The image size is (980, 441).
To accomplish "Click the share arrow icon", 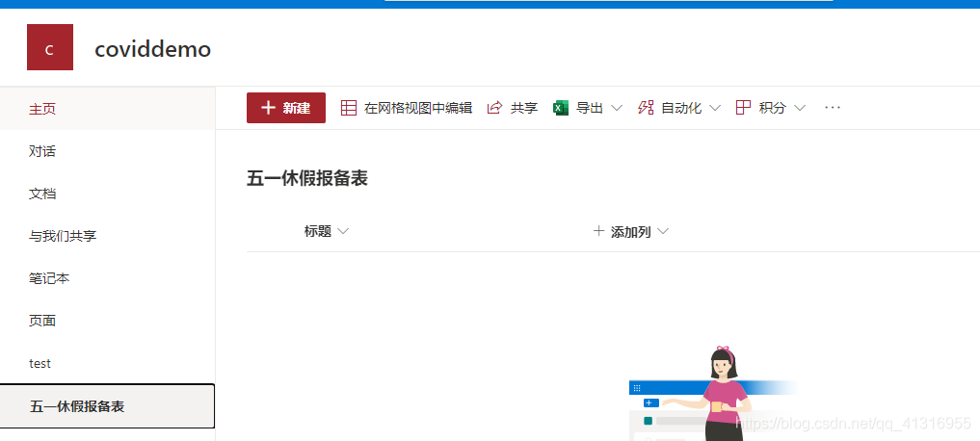I will click(494, 108).
